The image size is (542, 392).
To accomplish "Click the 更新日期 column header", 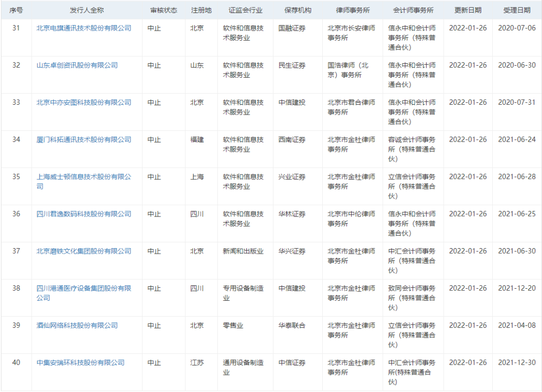I will (468, 11).
